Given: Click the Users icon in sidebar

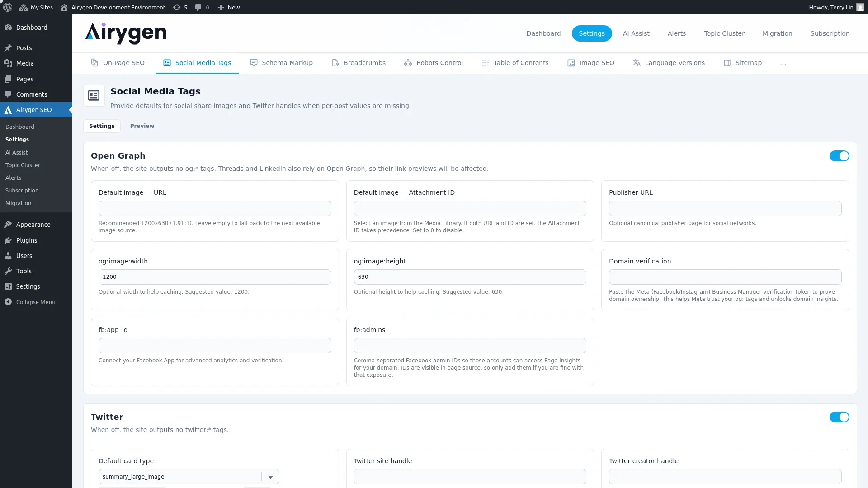Looking at the screenshot, I should pyautogui.click(x=8, y=256).
